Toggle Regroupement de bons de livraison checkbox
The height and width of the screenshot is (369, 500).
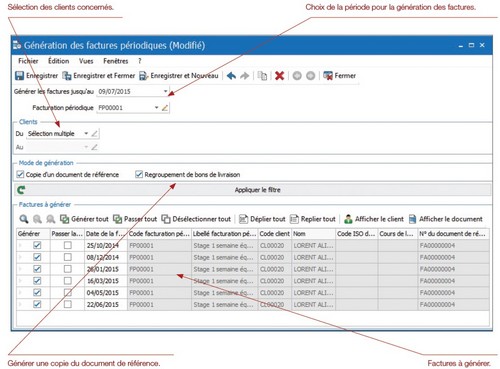(139, 174)
